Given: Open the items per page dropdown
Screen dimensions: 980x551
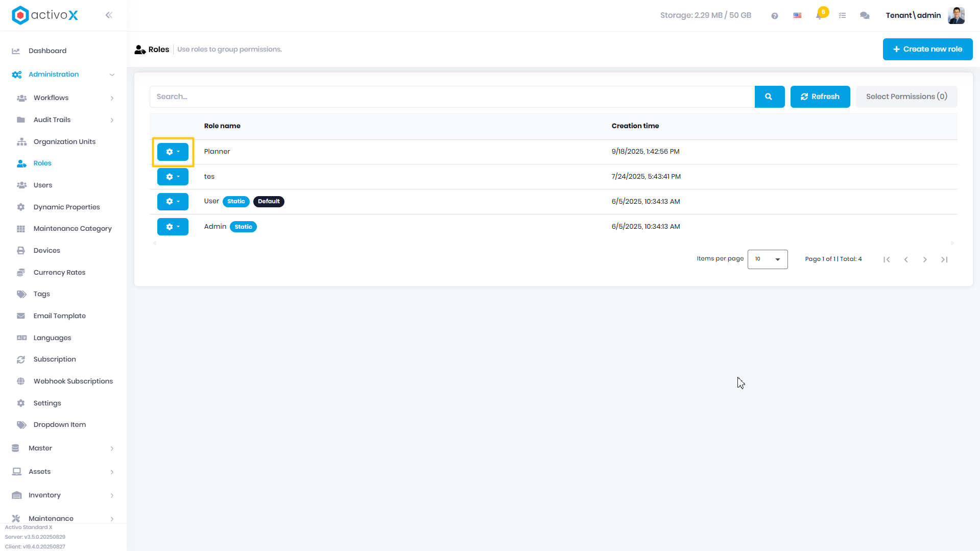Looking at the screenshot, I should pos(768,259).
